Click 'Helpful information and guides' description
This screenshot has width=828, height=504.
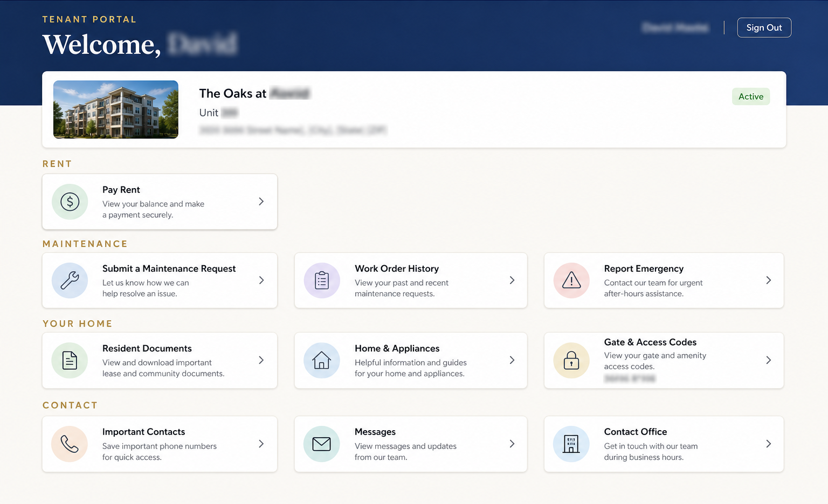[x=411, y=362]
